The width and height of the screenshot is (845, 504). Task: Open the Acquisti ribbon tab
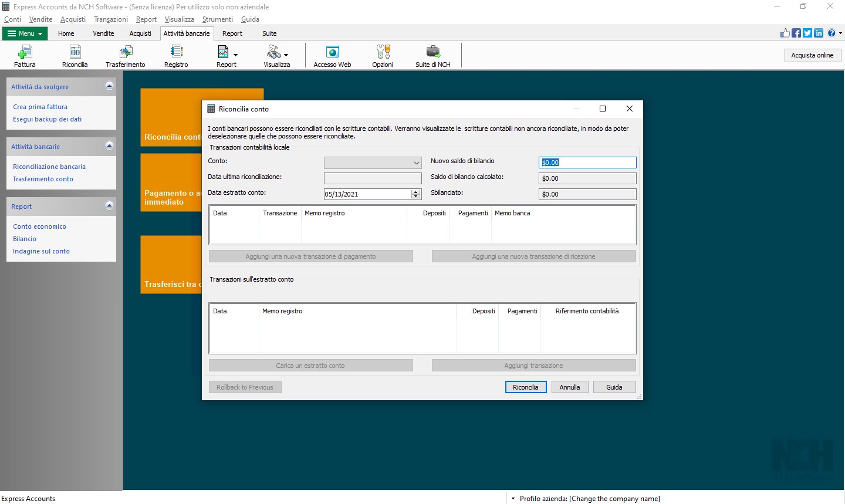[x=140, y=33]
